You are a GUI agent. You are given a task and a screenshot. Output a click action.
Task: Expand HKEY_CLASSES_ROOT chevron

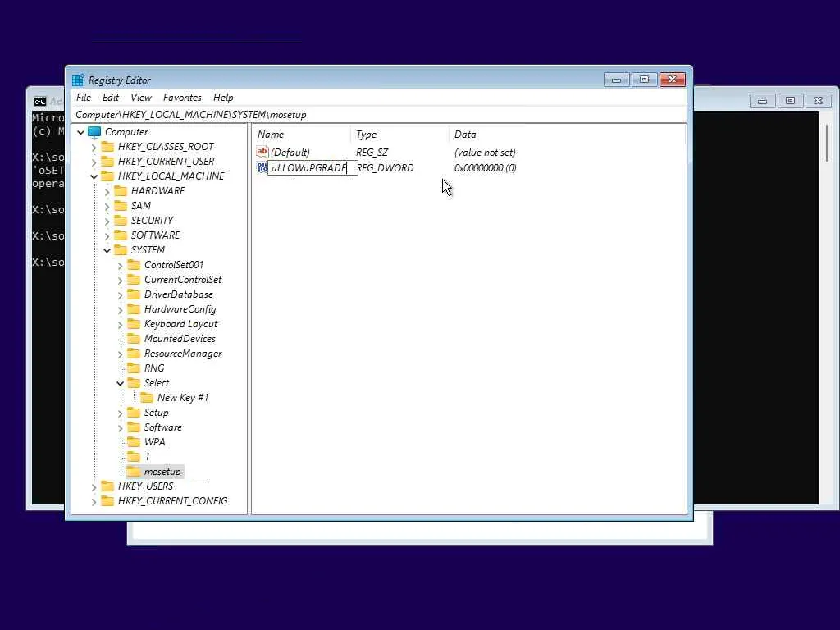[x=94, y=147]
